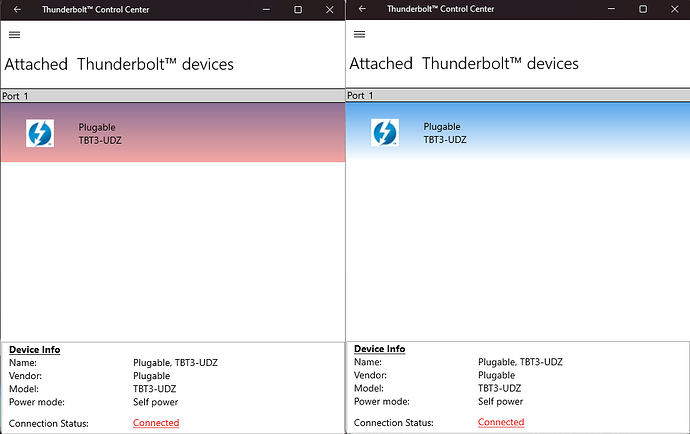Open hamburger menu in right window
Viewport: 690px width, 434px height.
[360, 34]
